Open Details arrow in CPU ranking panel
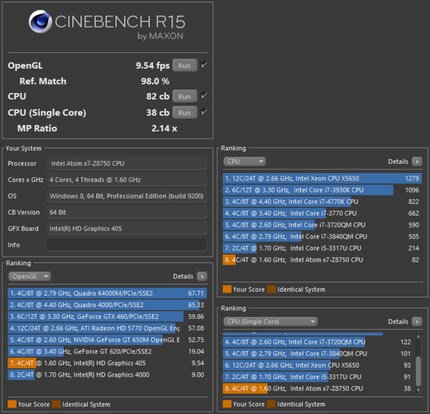This screenshot has width=430, height=414. tap(417, 162)
